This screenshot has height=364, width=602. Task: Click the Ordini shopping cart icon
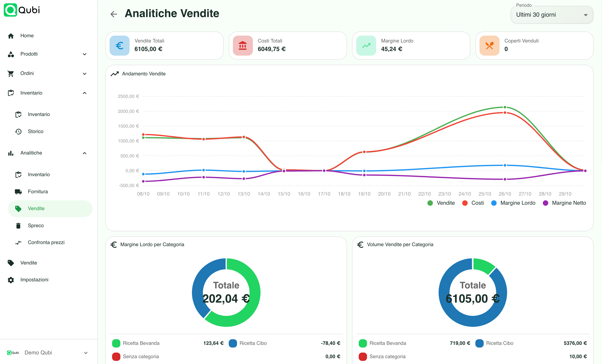click(x=11, y=74)
